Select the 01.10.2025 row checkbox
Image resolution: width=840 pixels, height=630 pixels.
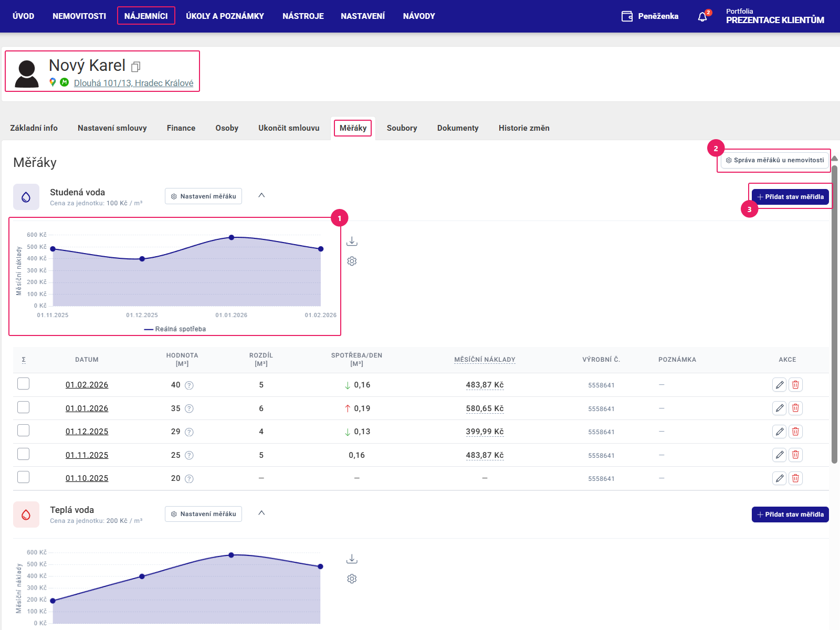23,477
